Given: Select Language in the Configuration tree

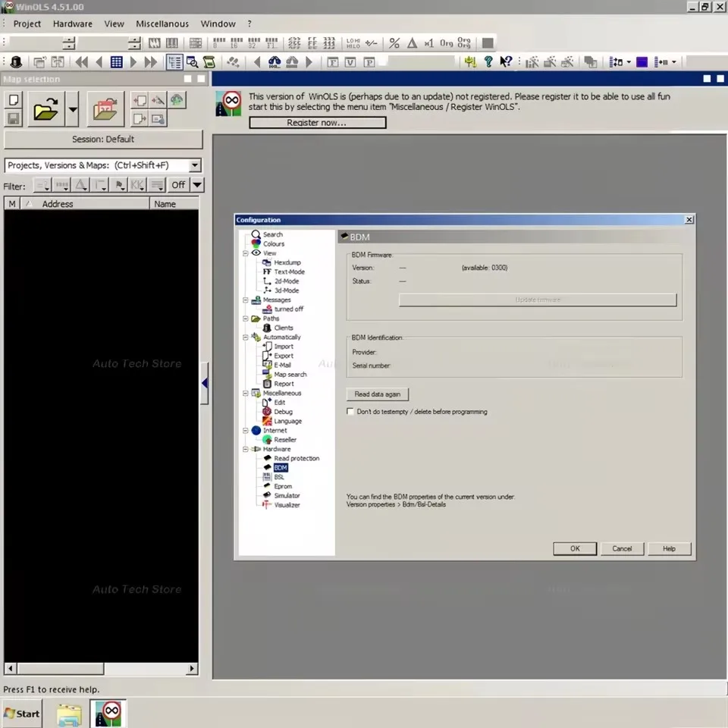Looking at the screenshot, I should [x=287, y=421].
